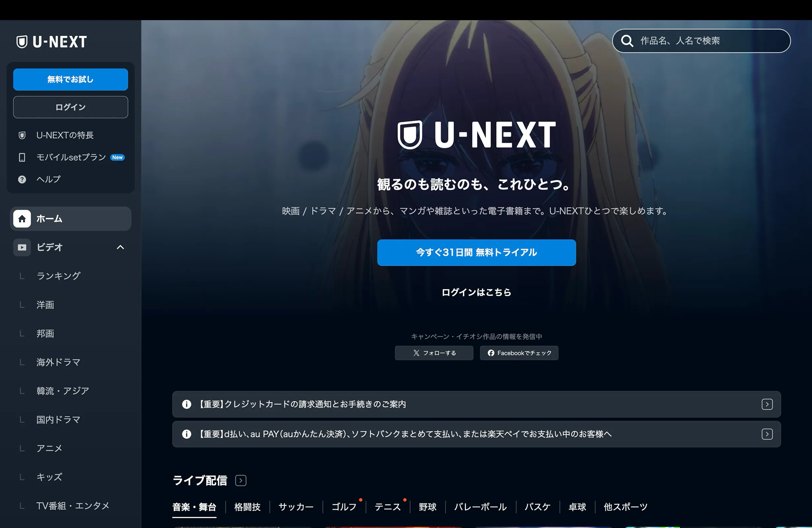Click the フォローする X follow button

(434, 353)
